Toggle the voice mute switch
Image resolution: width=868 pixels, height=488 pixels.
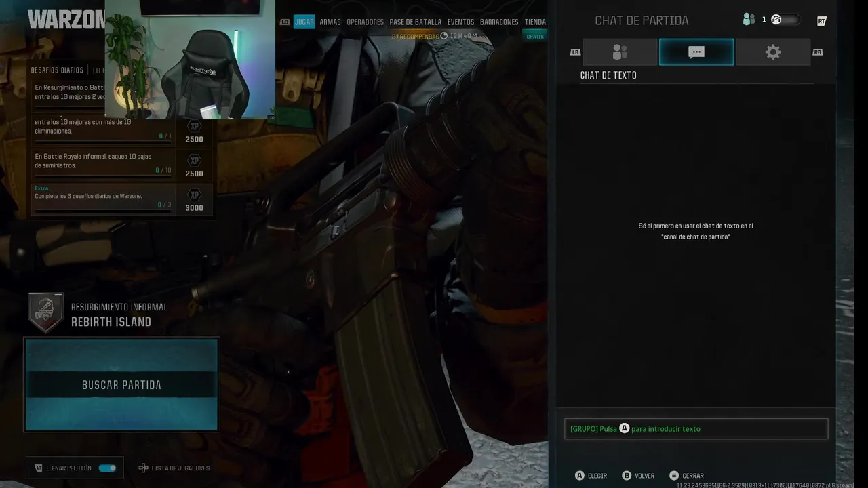pyautogui.click(x=785, y=20)
